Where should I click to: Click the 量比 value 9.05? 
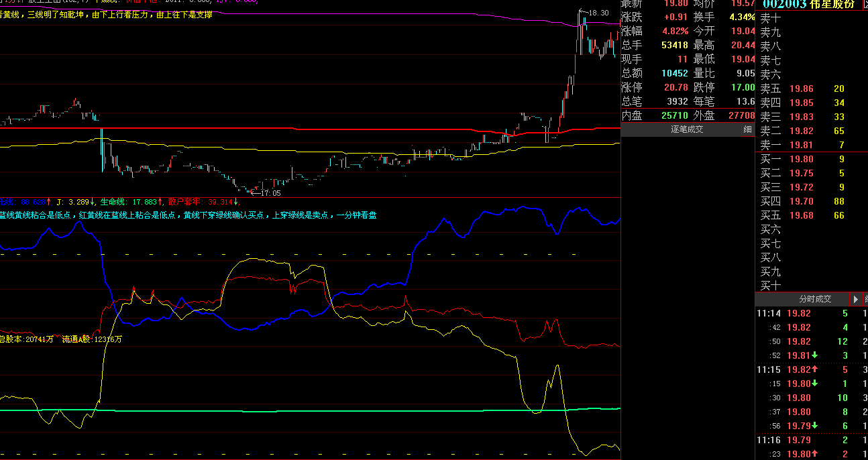pyautogui.click(x=745, y=73)
